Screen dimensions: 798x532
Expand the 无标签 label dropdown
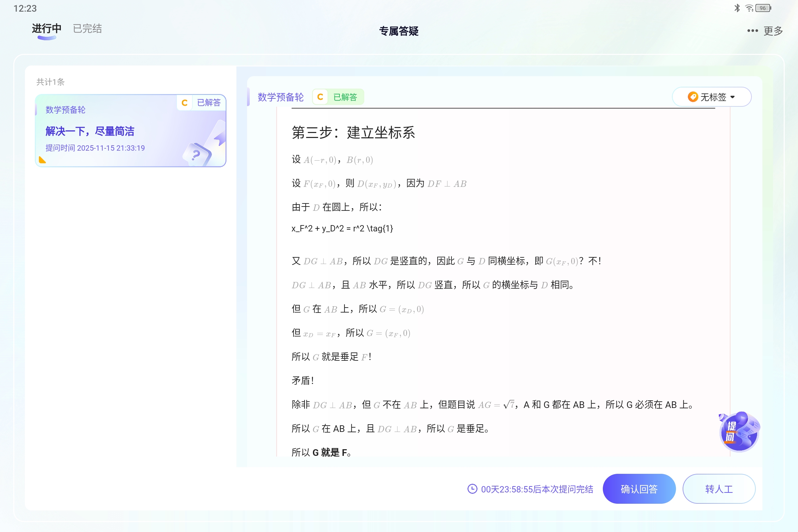click(733, 97)
